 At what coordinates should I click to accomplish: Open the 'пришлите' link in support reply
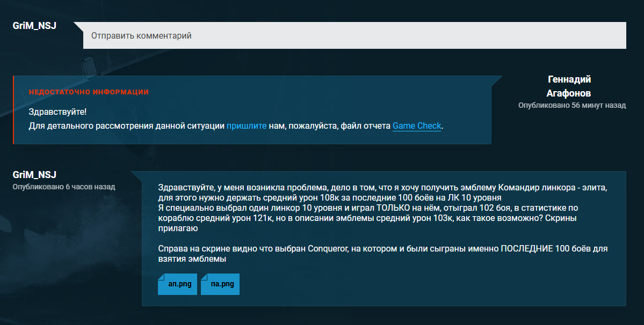click(x=246, y=126)
